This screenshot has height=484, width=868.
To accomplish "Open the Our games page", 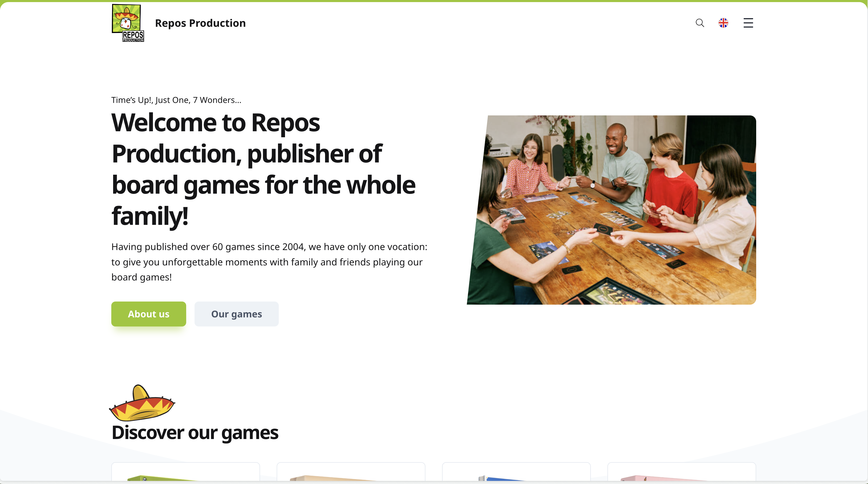I will click(236, 313).
